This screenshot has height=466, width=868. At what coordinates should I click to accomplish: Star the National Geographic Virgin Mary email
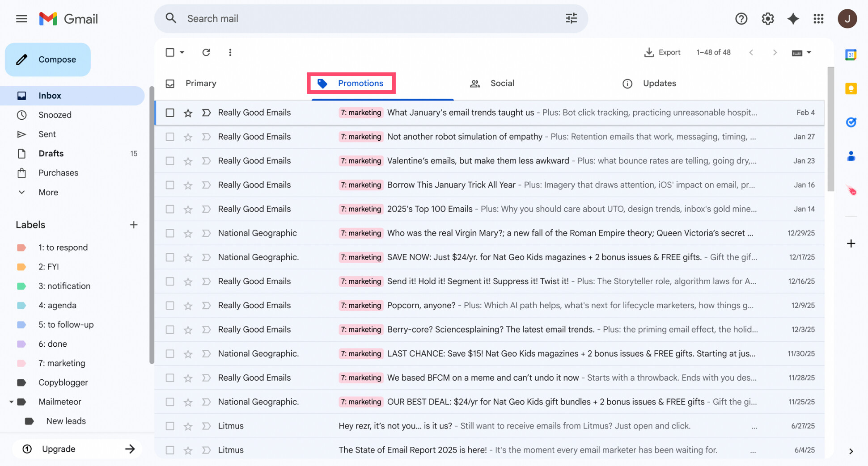click(x=188, y=233)
